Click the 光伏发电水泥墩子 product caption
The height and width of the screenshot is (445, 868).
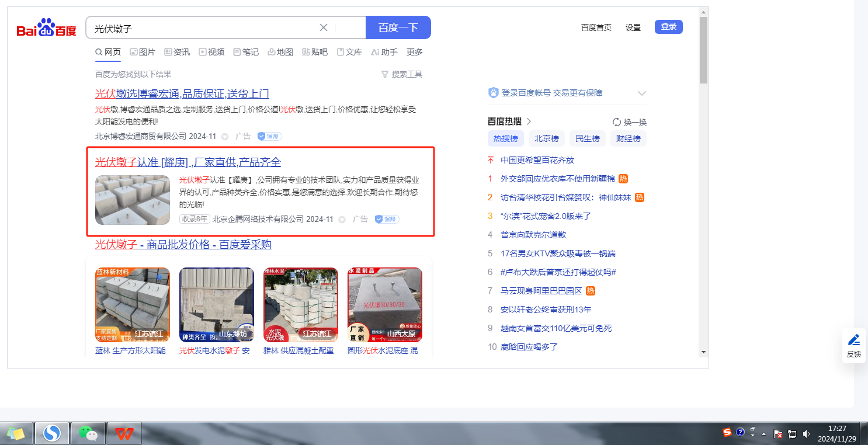pyautogui.click(x=214, y=350)
